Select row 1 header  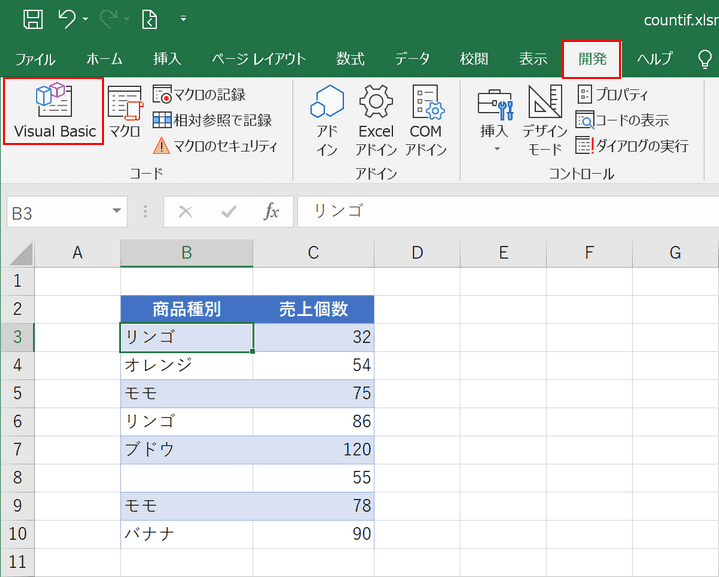click(17, 281)
